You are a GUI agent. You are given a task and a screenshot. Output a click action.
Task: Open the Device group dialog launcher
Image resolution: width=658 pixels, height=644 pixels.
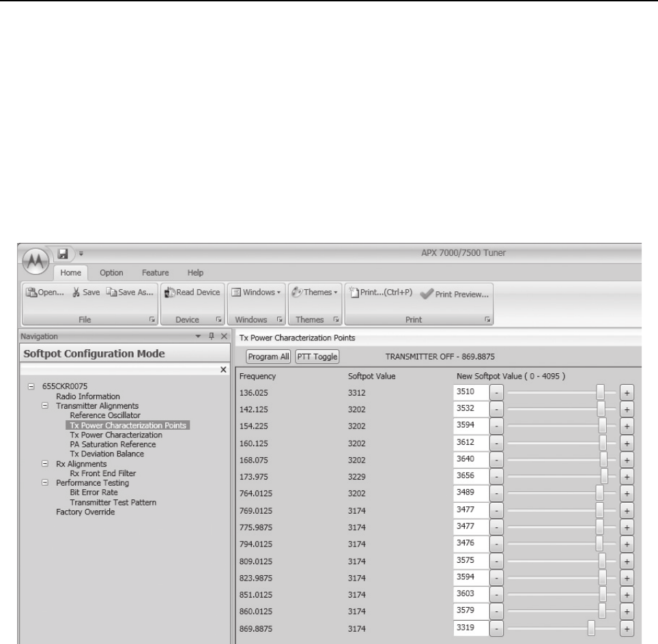click(218, 320)
